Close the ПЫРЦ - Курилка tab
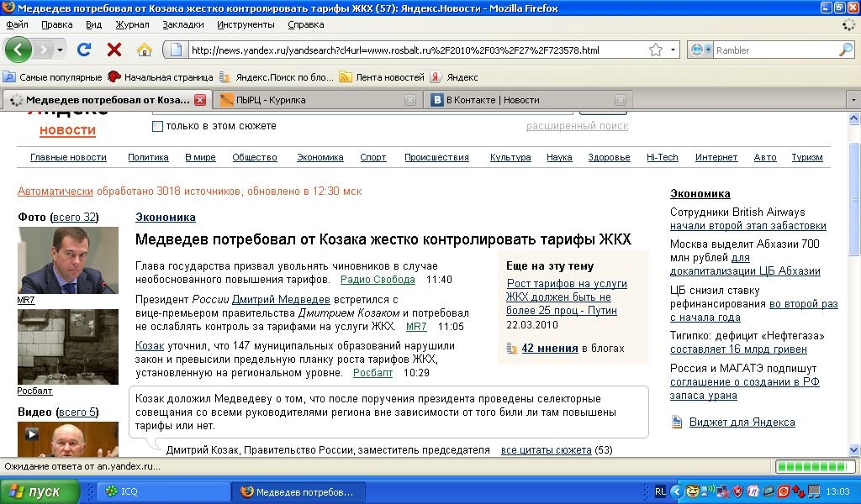This screenshot has height=504, width=861. [x=410, y=100]
